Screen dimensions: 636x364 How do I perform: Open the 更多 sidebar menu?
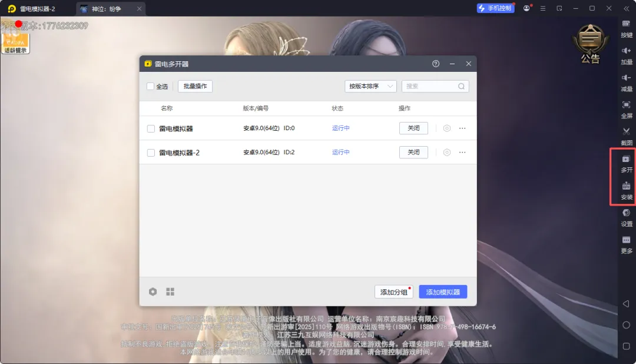coord(626,244)
